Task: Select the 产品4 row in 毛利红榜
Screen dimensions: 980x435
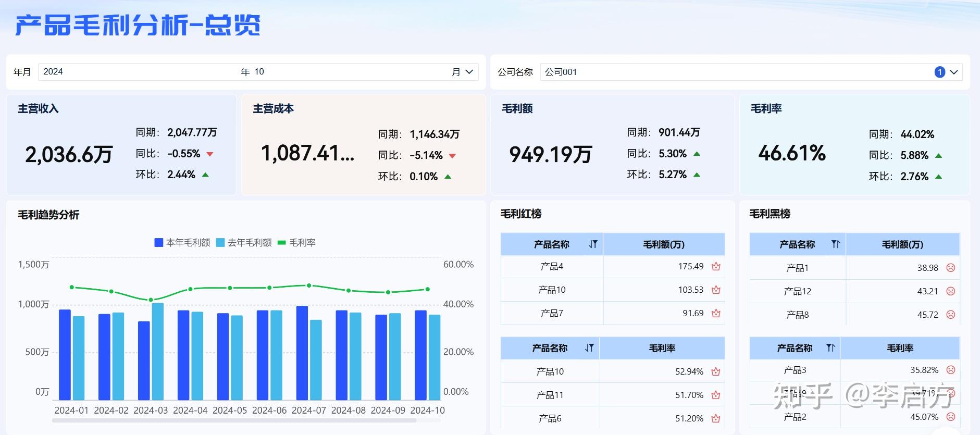Action: click(x=613, y=266)
